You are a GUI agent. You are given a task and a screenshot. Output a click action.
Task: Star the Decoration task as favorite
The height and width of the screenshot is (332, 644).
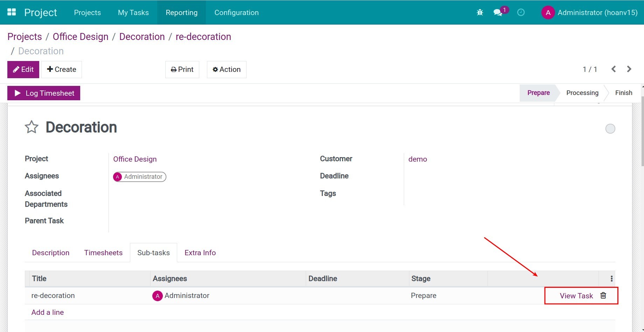[32, 127]
